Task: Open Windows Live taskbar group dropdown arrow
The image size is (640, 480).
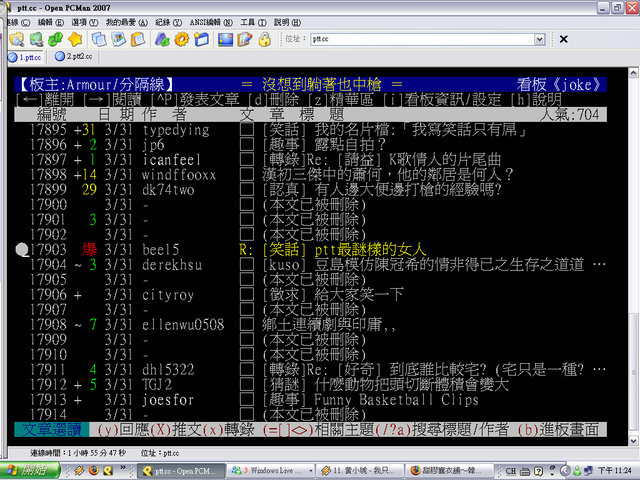Action: coord(310,471)
